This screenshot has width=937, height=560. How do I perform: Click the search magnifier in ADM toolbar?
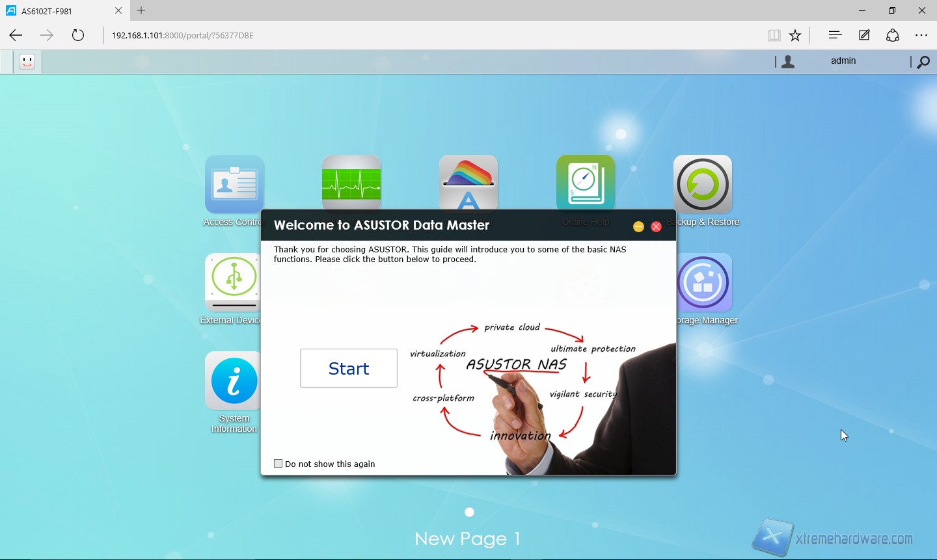pyautogui.click(x=923, y=62)
